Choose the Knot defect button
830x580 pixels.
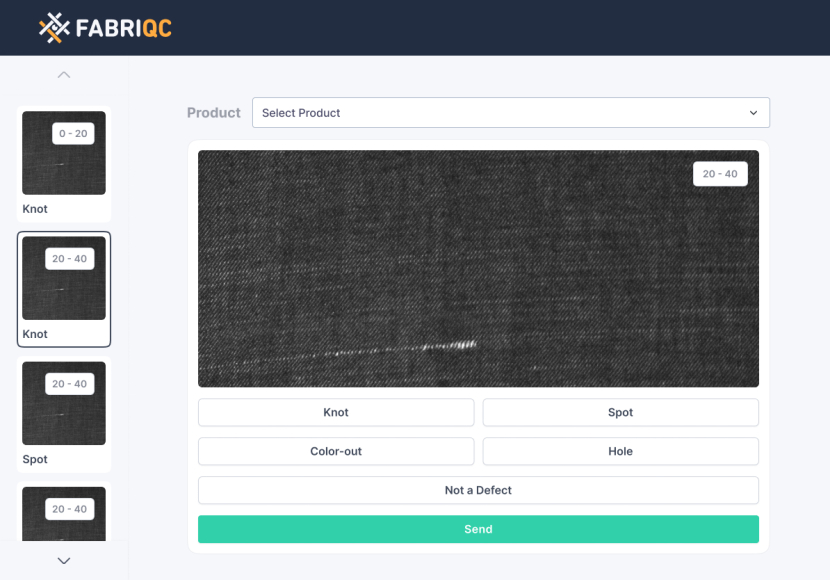[336, 412]
